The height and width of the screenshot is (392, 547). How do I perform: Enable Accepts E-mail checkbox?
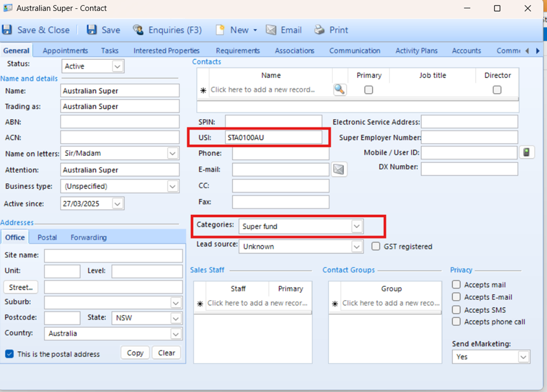tap(456, 297)
